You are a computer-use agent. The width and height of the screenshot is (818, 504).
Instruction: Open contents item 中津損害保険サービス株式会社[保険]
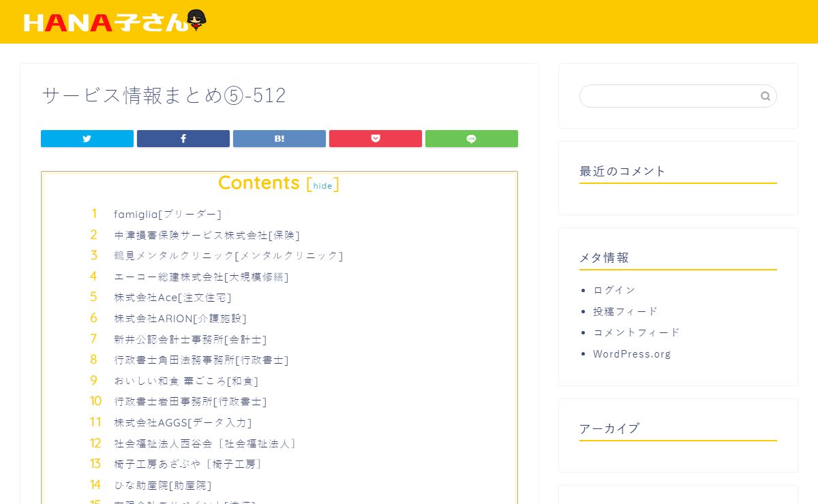[207, 235]
